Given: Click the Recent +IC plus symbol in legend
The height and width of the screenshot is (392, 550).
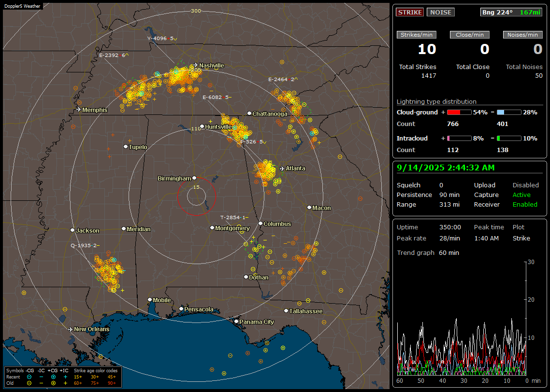Looking at the screenshot, I should 65,377.
